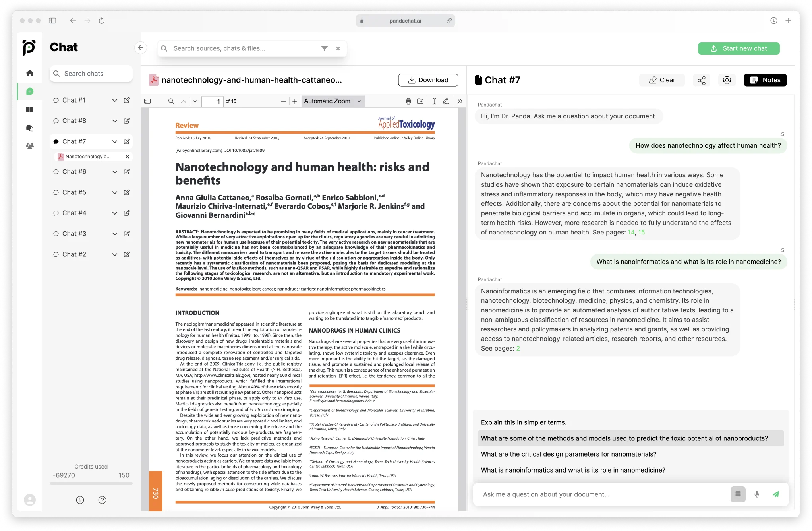The image size is (812, 531).
Task: Click the Pandachat logo
Action: (29, 47)
